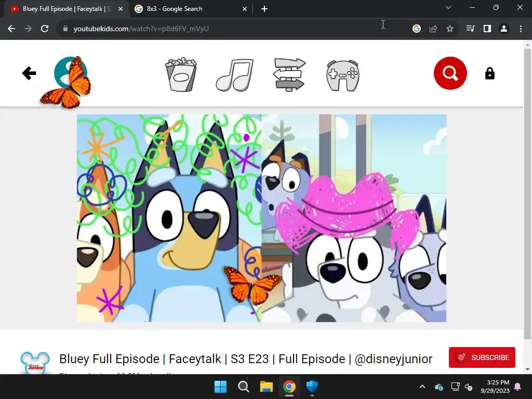Reload the current page
This screenshot has height=399, width=532.
pos(45,29)
